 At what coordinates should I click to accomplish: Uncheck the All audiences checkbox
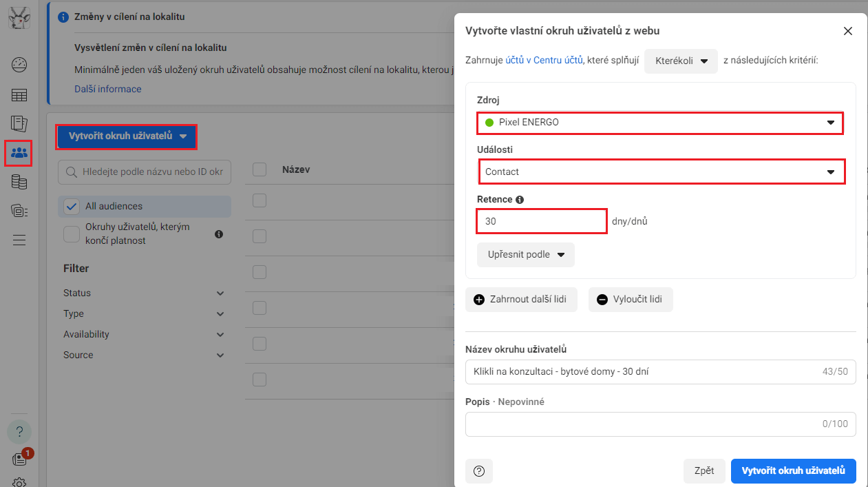coord(72,207)
